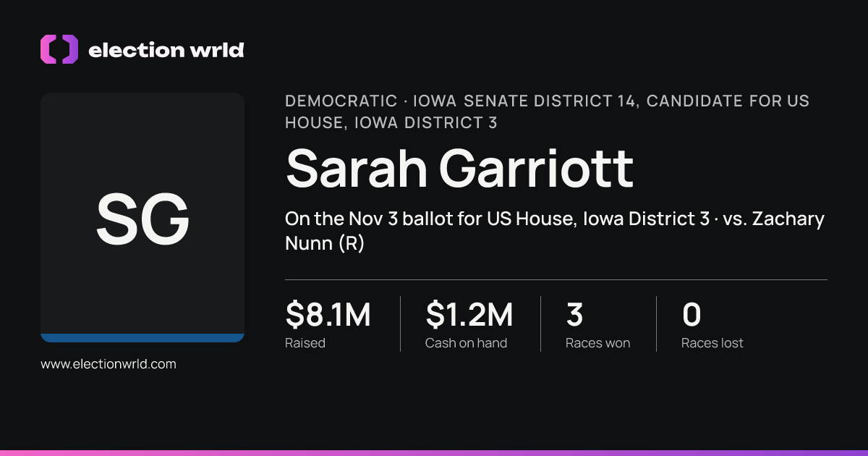Open the www.electionwrld.com link
Image resolution: width=868 pixels, height=456 pixels.
[109, 364]
